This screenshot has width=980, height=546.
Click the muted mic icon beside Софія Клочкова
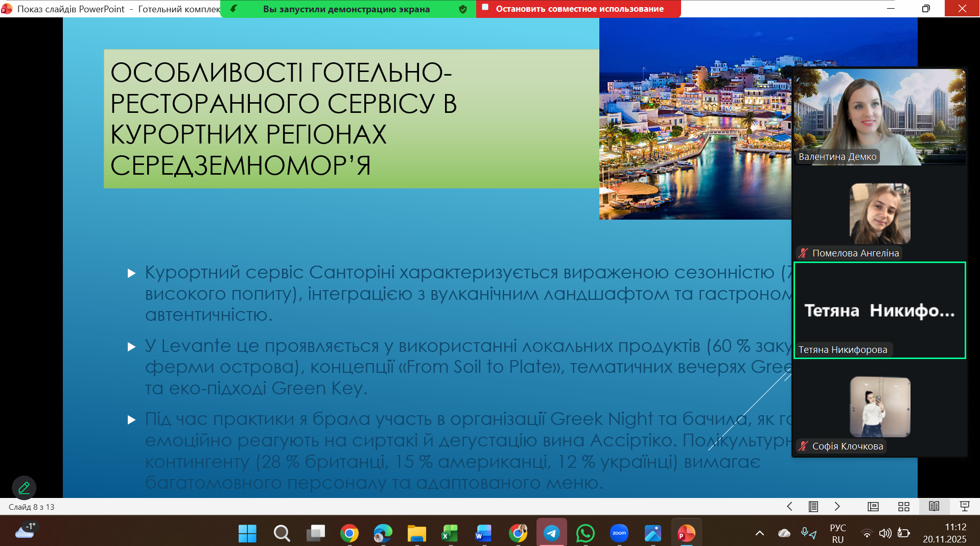(803, 446)
